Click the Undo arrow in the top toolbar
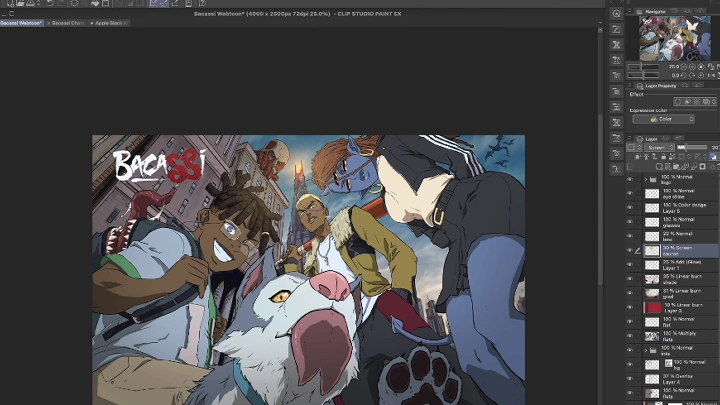Viewport: 720px width, 405px height. tap(50, 3)
